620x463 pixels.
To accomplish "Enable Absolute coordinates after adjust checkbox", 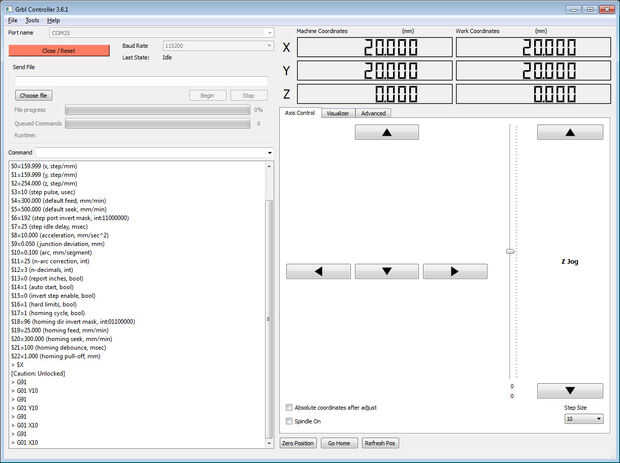I will (x=289, y=407).
